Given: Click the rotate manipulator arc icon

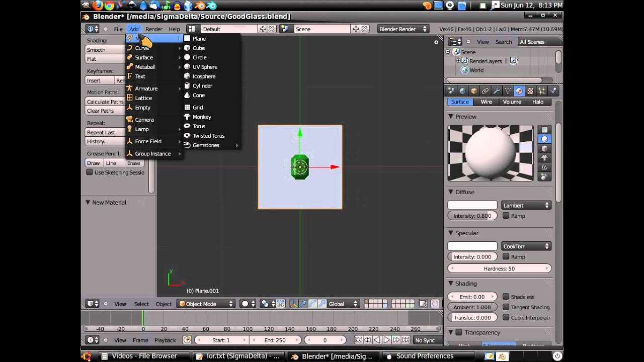Looking at the screenshot, I should [x=312, y=304].
